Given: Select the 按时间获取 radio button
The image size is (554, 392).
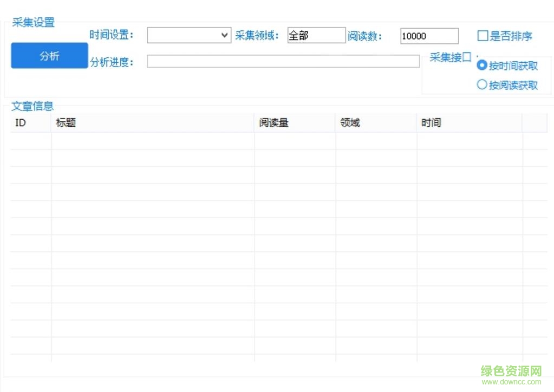Looking at the screenshot, I should click(x=482, y=65).
